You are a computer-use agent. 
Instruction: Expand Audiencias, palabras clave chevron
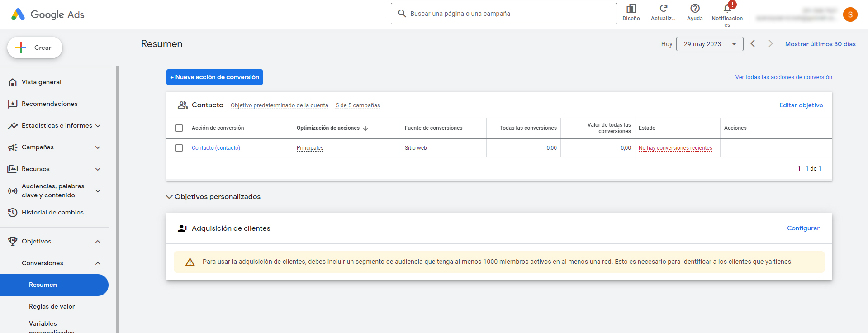tap(98, 191)
